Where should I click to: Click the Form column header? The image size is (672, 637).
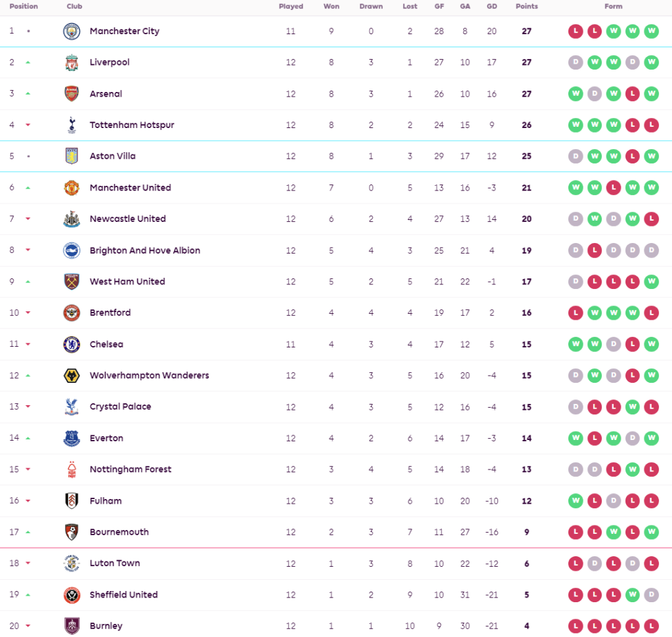[613, 7]
